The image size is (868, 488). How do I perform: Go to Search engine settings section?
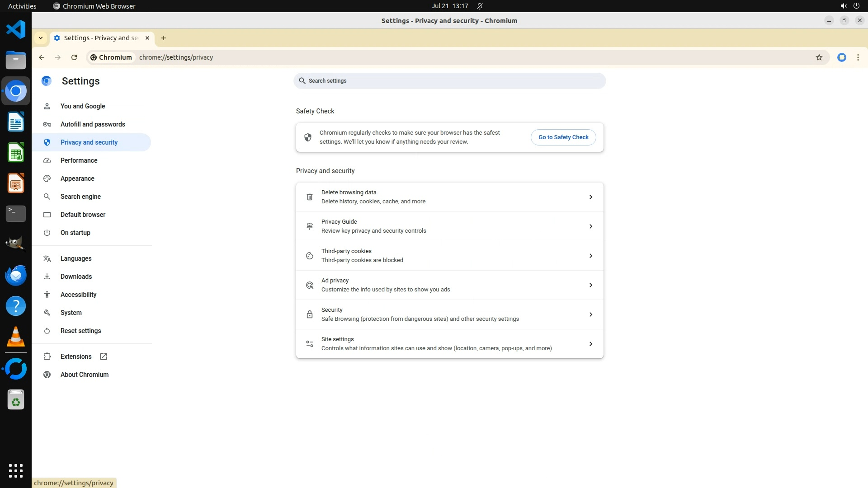pos(80,197)
